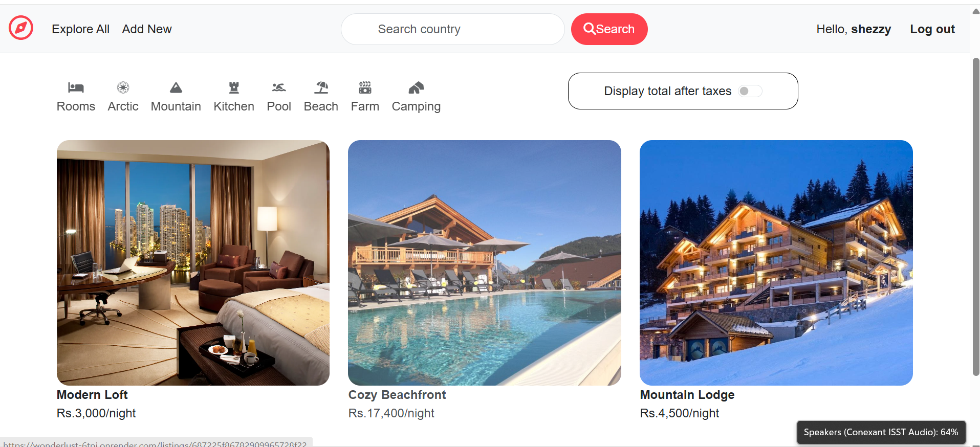Click the red Search button

pyautogui.click(x=609, y=29)
